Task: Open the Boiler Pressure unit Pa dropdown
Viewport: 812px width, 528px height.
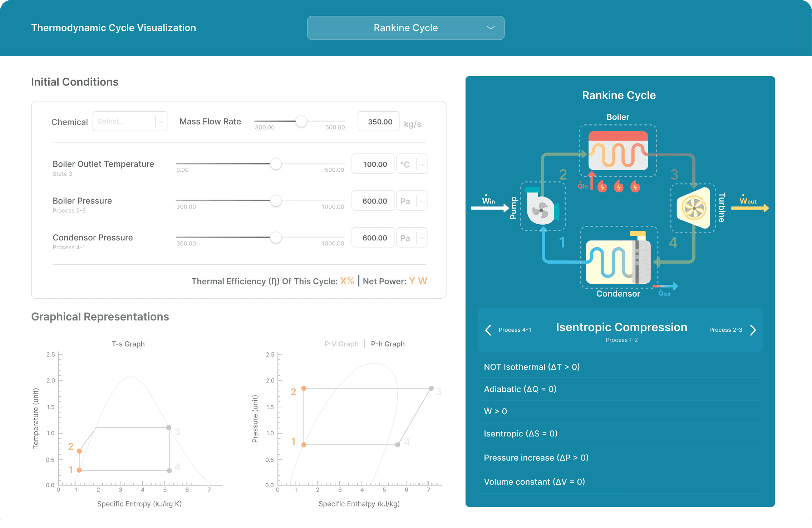Action: (412, 201)
